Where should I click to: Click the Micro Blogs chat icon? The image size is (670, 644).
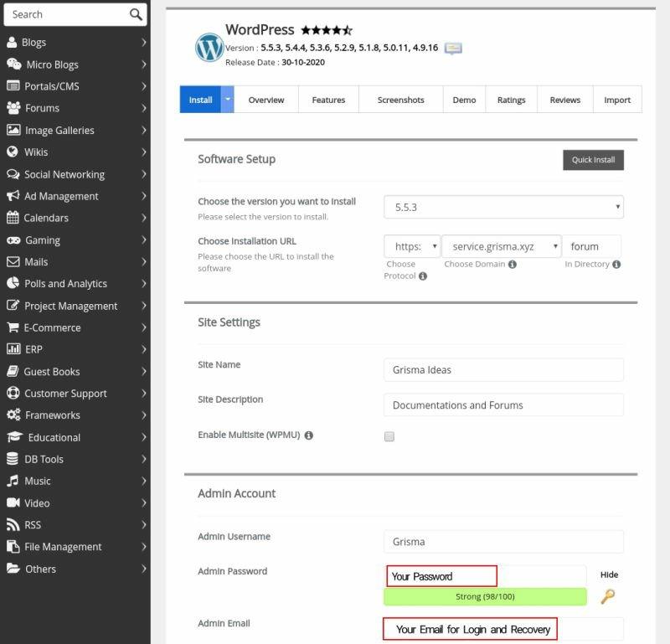13,64
